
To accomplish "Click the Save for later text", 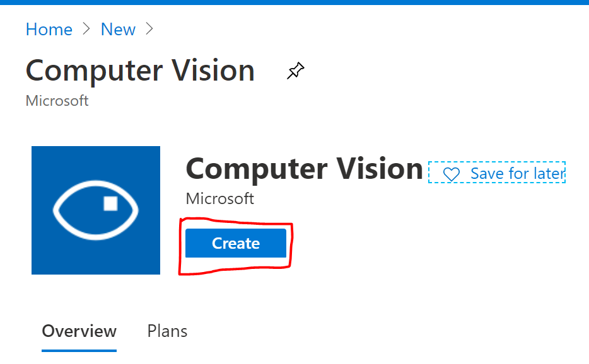I will click(x=518, y=174).
